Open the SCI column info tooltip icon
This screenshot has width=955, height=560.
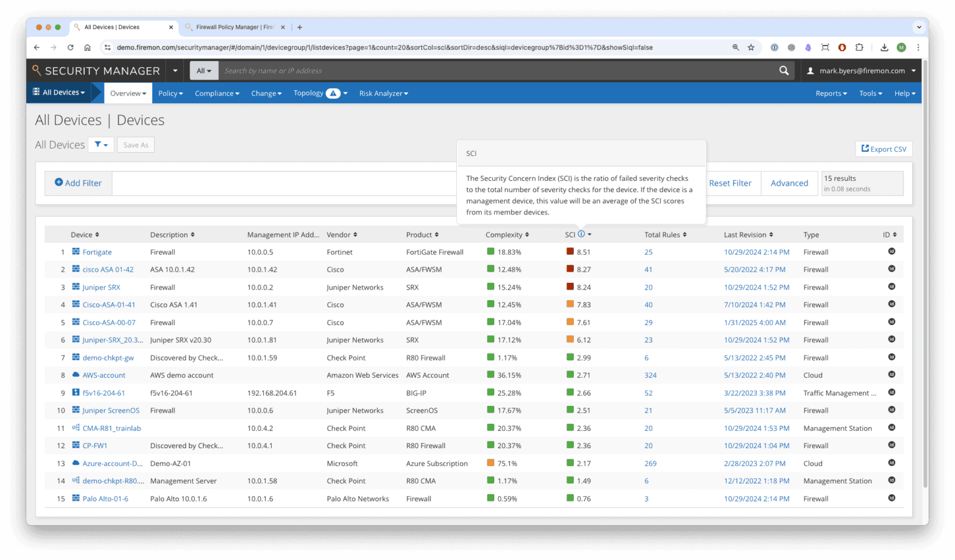point(581,234)
